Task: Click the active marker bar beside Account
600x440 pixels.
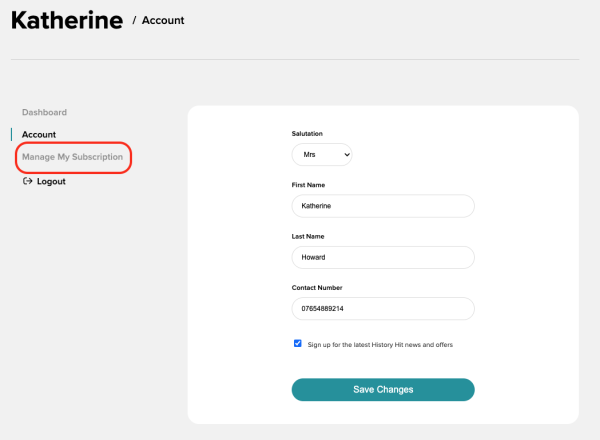Action: coord(12,134)
